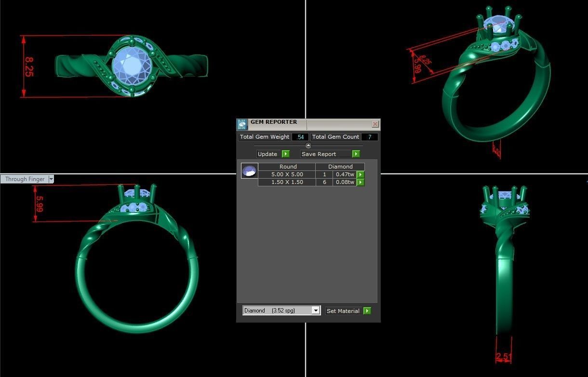Click the Total Gem Weight label
Screen dimensions: 588x377
pos(265,137)
